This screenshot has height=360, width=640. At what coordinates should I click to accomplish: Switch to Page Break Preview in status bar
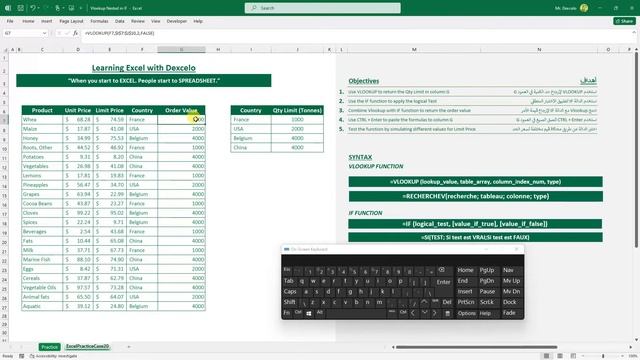click(573, 356)
